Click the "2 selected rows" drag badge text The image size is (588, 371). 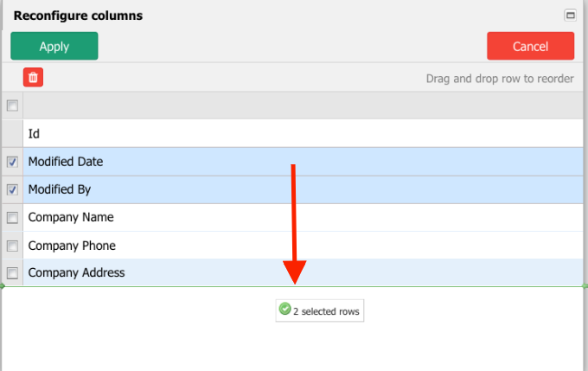point(326,311)
